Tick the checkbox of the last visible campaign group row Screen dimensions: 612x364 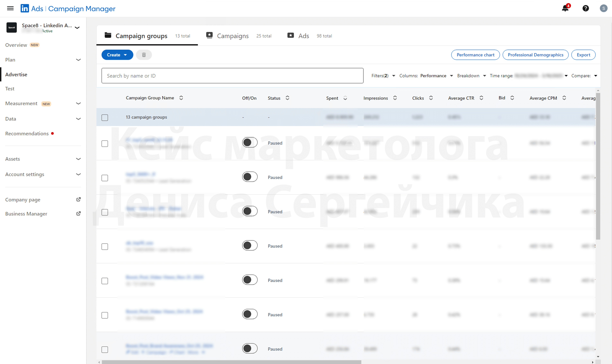[x=105, y=350]
